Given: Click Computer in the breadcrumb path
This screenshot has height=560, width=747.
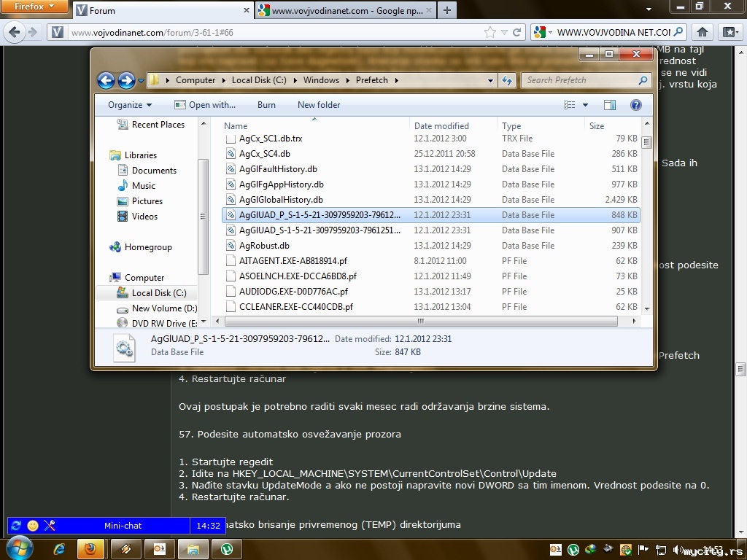Looking at the screenshot, I should (x=196, y=80).
